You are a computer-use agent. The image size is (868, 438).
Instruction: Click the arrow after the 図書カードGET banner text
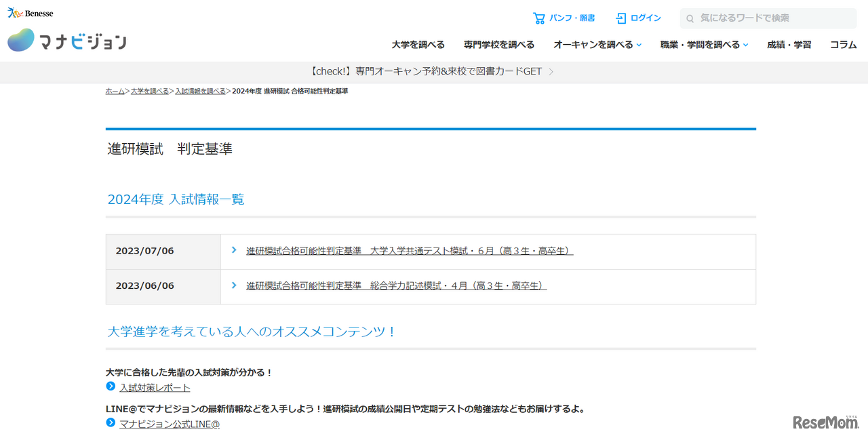[551, 72]
